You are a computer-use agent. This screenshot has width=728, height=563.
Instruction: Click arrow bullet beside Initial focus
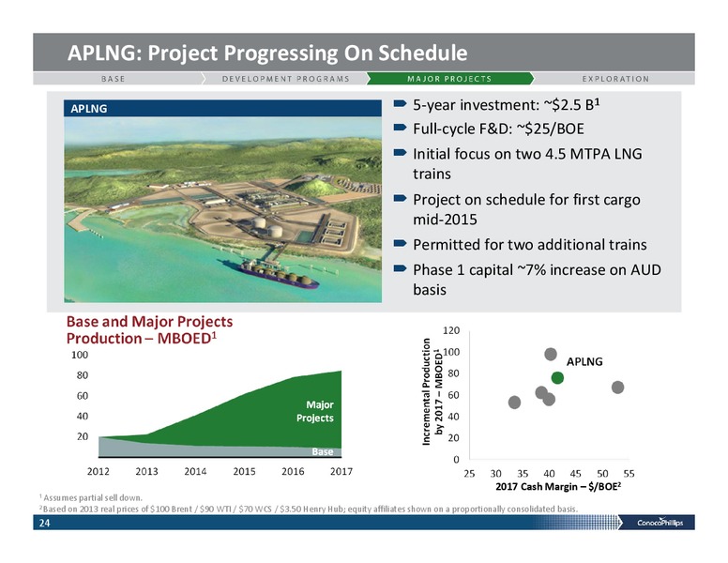pyautogui.click(x=400, y=152)
